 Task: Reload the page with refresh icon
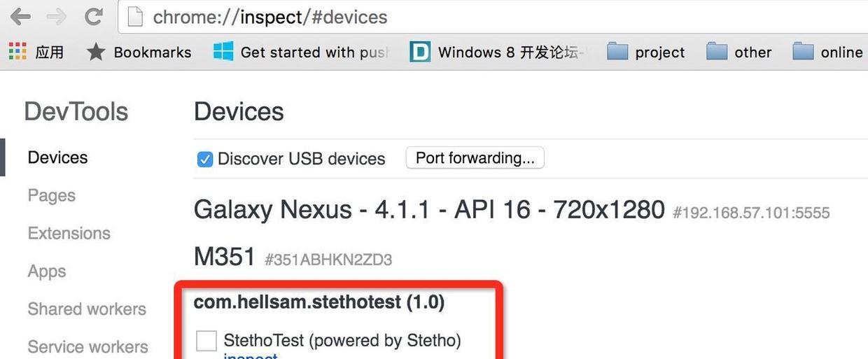click(x=94, y=16)
